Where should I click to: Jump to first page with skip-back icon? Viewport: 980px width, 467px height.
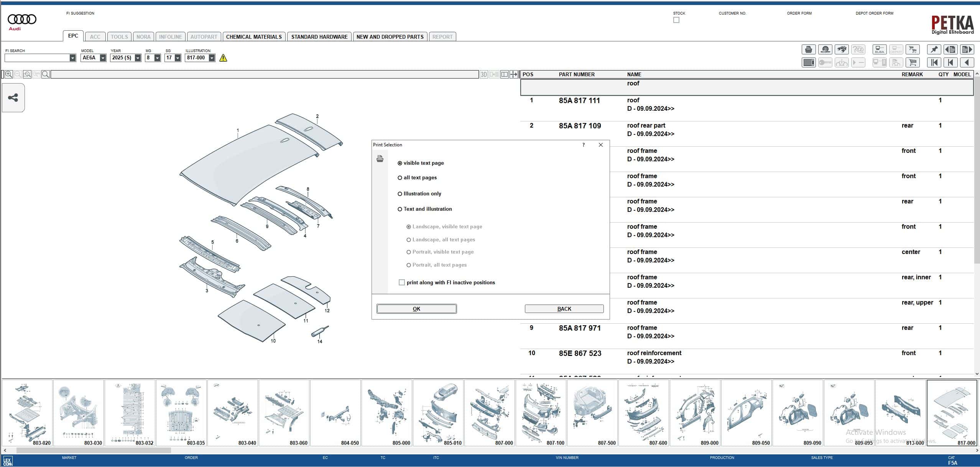click(x=934, y=62)
